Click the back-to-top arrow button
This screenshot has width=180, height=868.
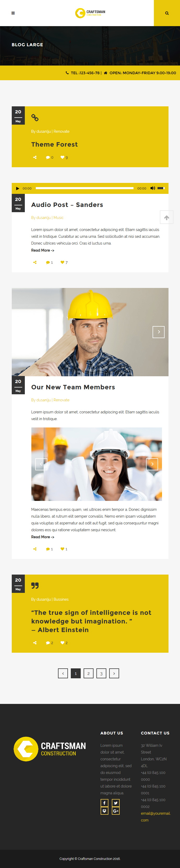tap(166, 217)
